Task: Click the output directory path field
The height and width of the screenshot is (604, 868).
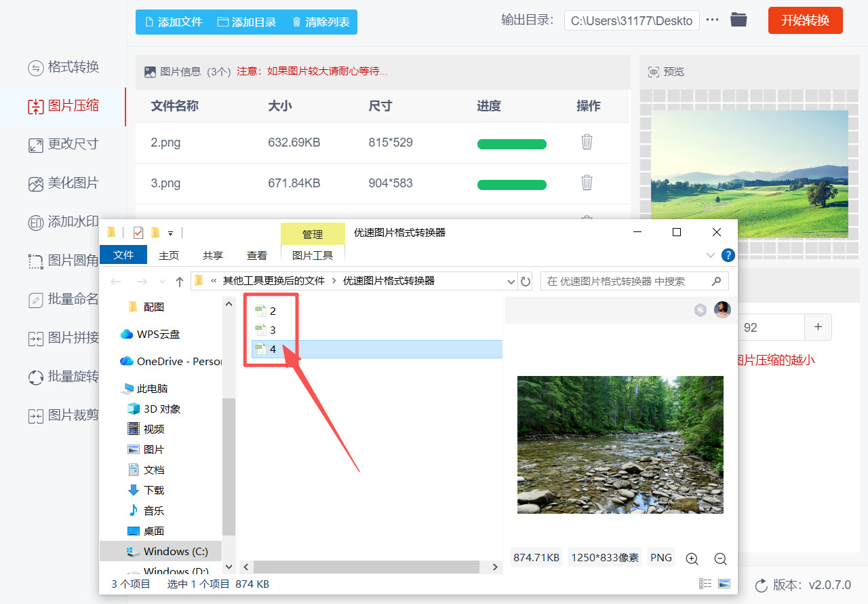Action: pos(631,20)
